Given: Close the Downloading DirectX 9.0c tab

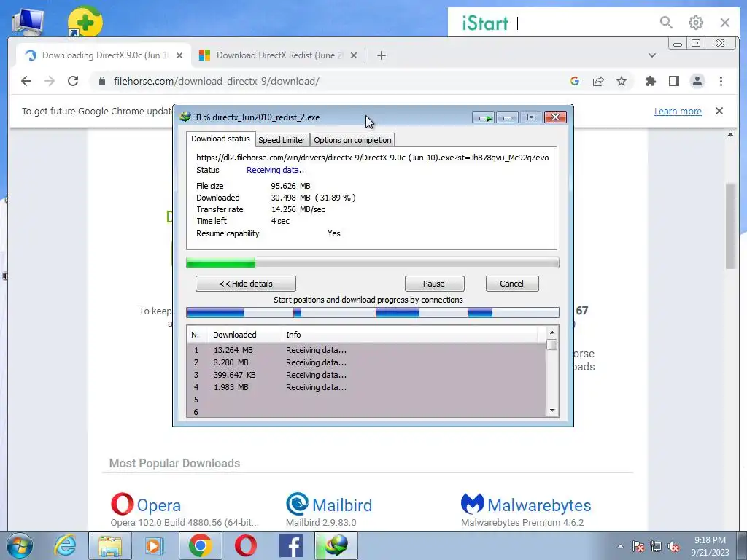Looking at the screenshot, I should point(179,55).
